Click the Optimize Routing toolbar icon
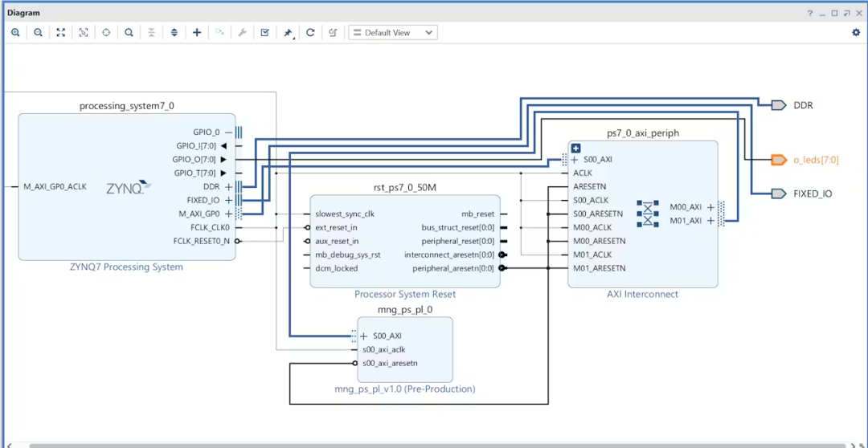The height and width of the screenshot is (448, 868). coord(333,33)
